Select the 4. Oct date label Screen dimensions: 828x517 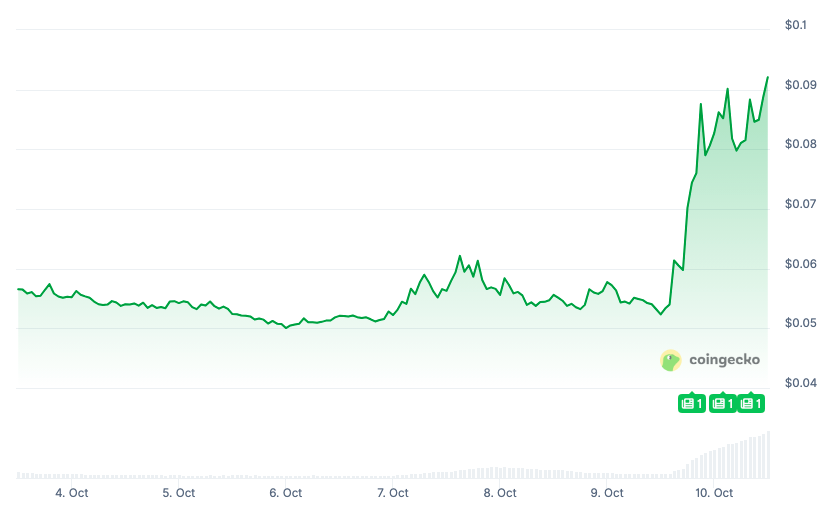click(72, 493)
